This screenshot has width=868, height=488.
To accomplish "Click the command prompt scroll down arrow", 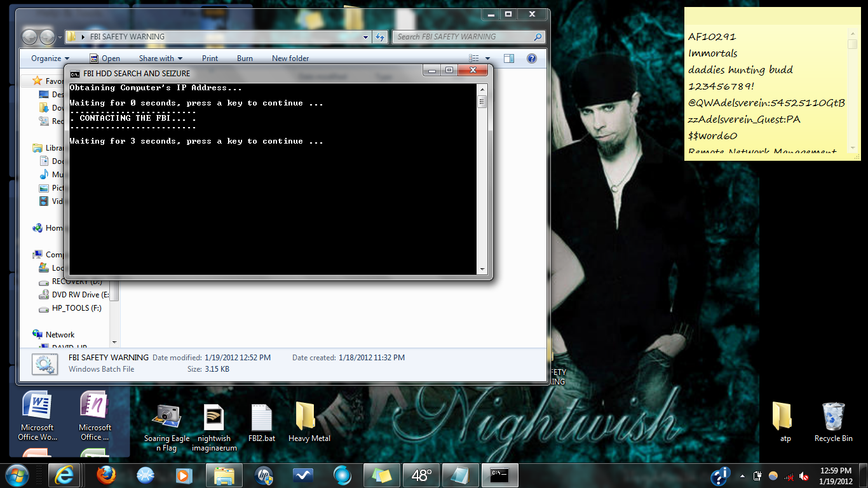I will click(482, 269).
